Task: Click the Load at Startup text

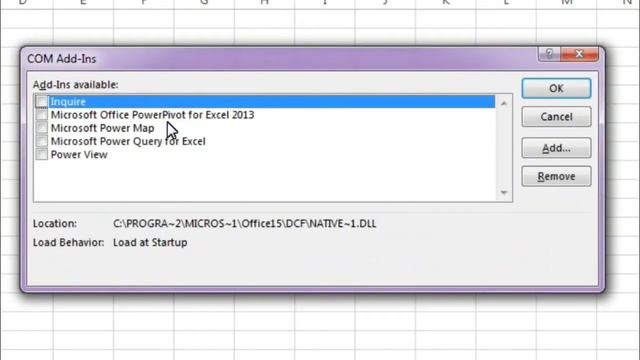Action: tap(150, 242)
